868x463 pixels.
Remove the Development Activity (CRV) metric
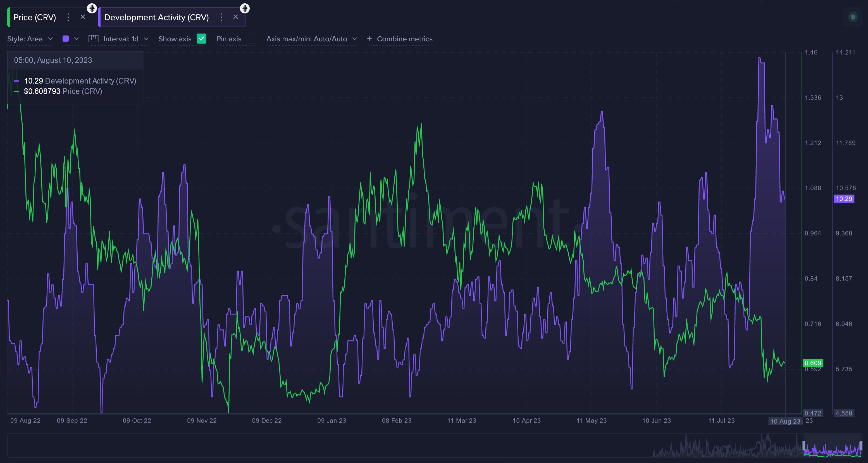click(x=235, y=17)
